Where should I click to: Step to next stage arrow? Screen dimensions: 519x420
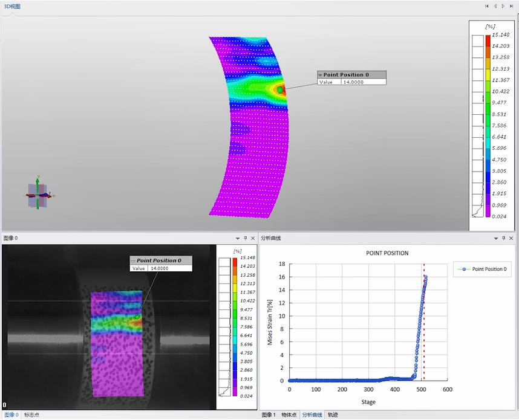503,6
